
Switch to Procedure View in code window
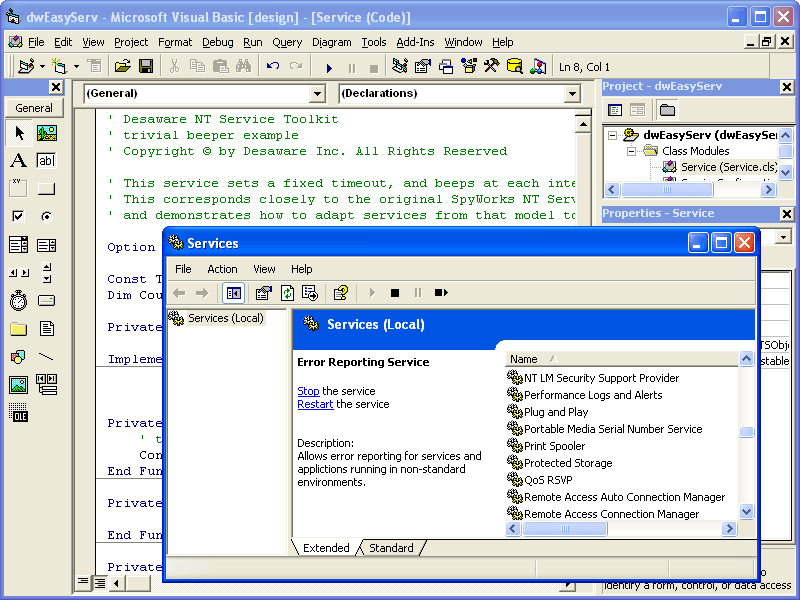coord(83,582)
